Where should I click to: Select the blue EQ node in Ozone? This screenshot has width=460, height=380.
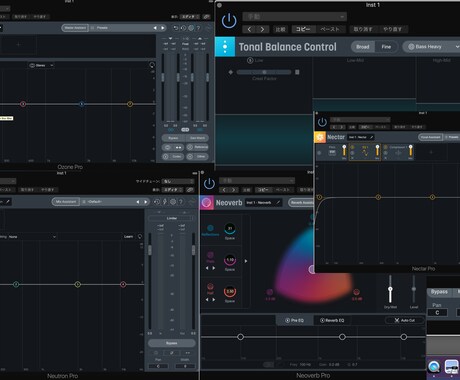tap(82, 104)
